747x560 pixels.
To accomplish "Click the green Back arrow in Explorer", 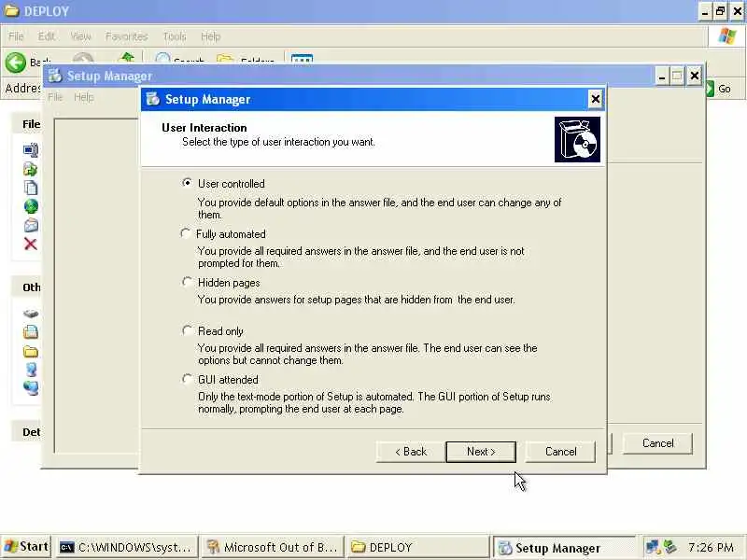I will tap(16, 63).
